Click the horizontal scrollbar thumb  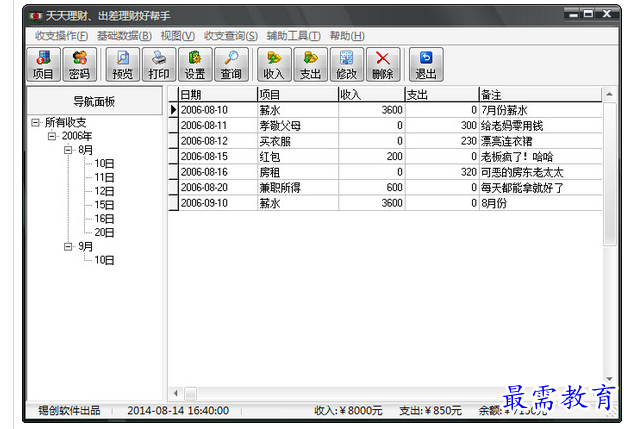point(190,393)
